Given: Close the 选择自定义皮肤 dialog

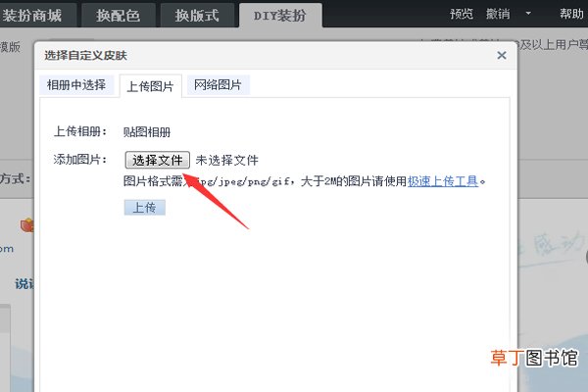Looking at the screenshot, I should 502,56.
